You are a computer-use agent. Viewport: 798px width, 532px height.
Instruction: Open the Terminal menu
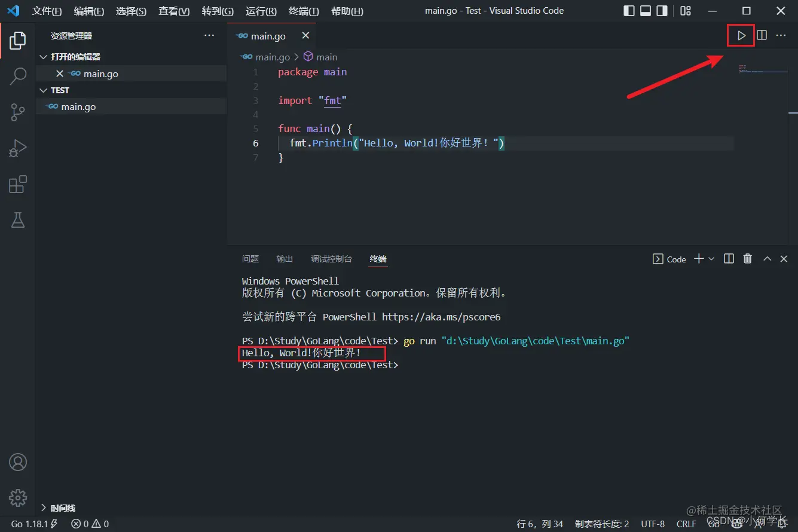(304, 11)
